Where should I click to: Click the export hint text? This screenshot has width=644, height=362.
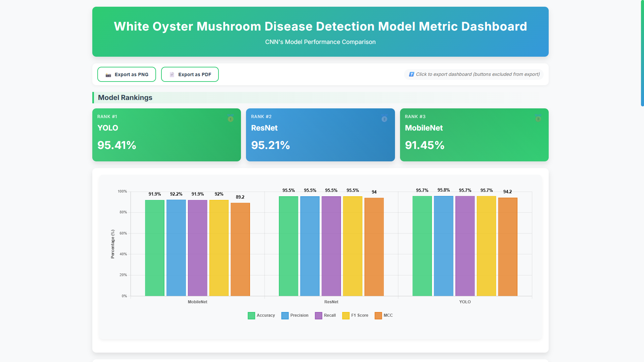pyautogui.click(x=478, y=74)
